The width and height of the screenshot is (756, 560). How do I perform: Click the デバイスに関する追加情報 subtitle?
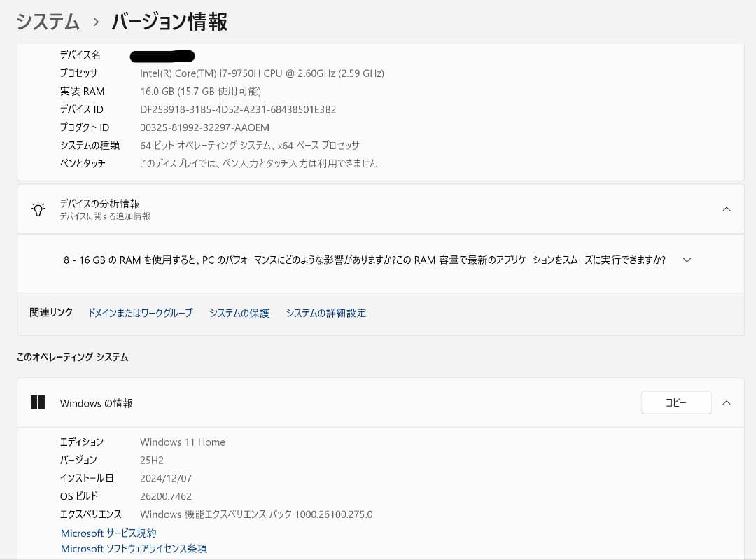pyautogui.click(x=105, y=216)
